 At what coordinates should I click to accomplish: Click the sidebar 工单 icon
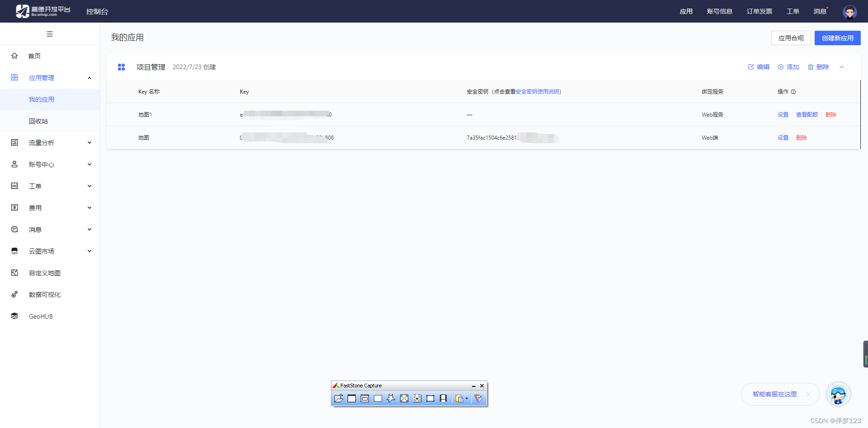point(14,186)
